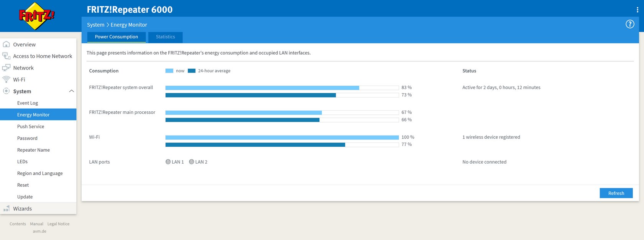This screenshot has height=240, width=644.
Task: Click the FRITZ! logo
Action: (x=37, y=16)
